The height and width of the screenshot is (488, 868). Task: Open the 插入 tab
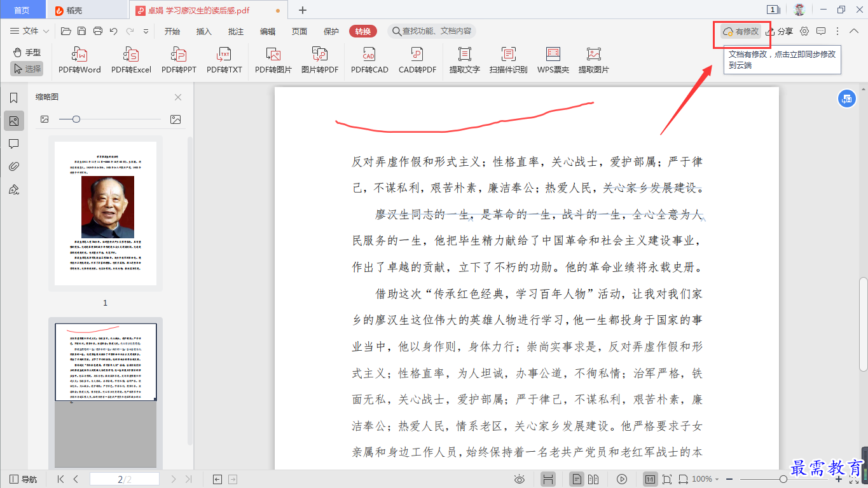point(204,31)
